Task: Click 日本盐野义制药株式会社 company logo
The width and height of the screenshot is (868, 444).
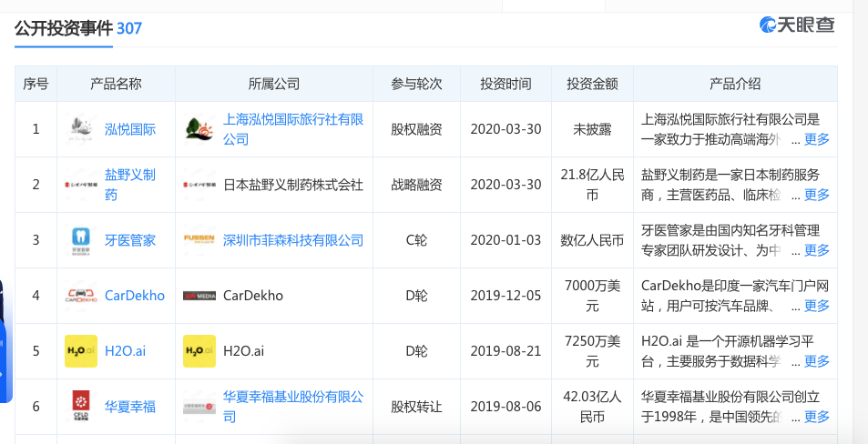Action: coord(199,185)
